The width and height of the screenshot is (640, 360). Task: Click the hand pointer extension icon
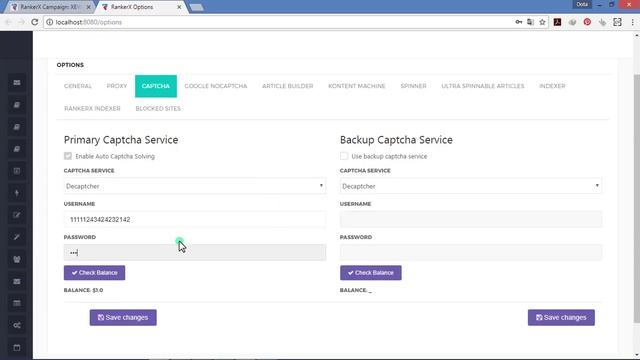(x=602, y=22)
